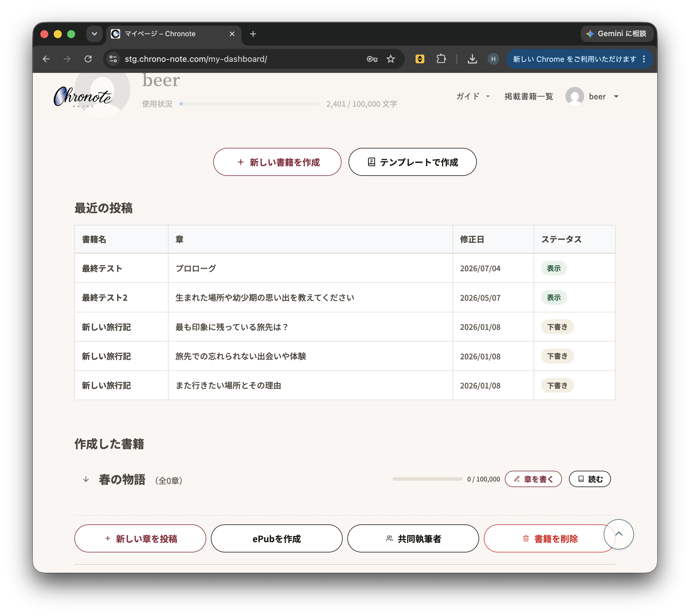The width and height of the screenshot is (690, 616).
Task: Click the 春の物語 character count progress bar
Action: pos(427,479)
